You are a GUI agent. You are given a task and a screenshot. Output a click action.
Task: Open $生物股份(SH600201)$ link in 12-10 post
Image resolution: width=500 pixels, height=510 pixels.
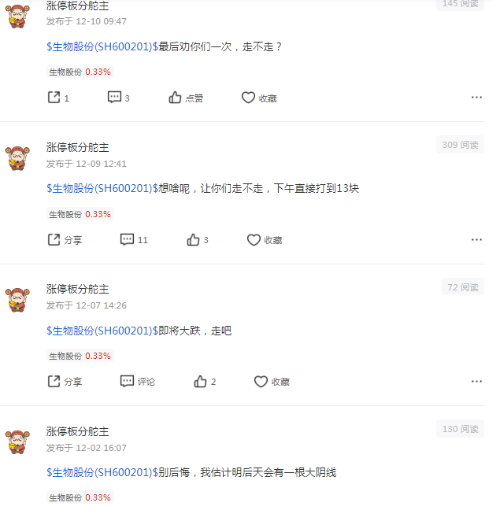(x=103, y=47)
